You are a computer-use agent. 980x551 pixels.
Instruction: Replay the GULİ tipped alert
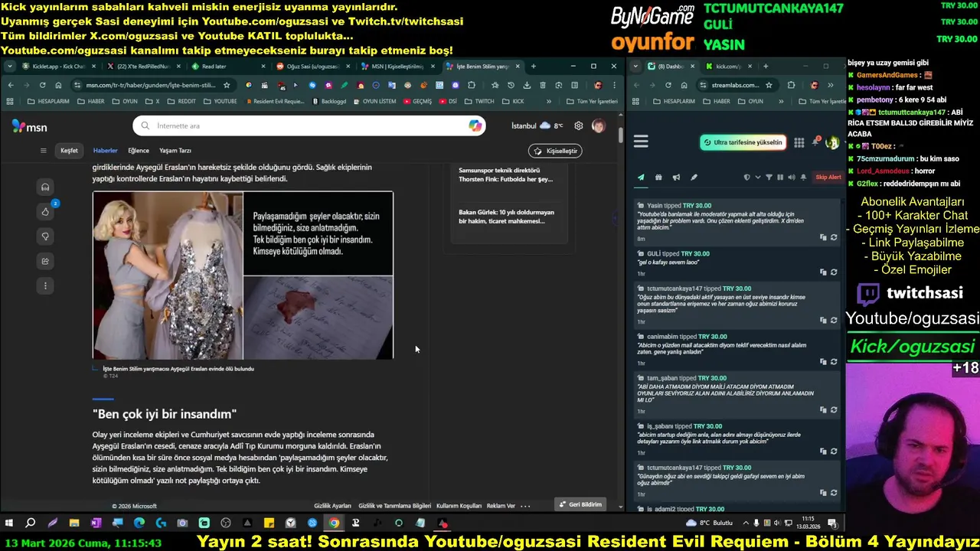(x=834, y=272)
